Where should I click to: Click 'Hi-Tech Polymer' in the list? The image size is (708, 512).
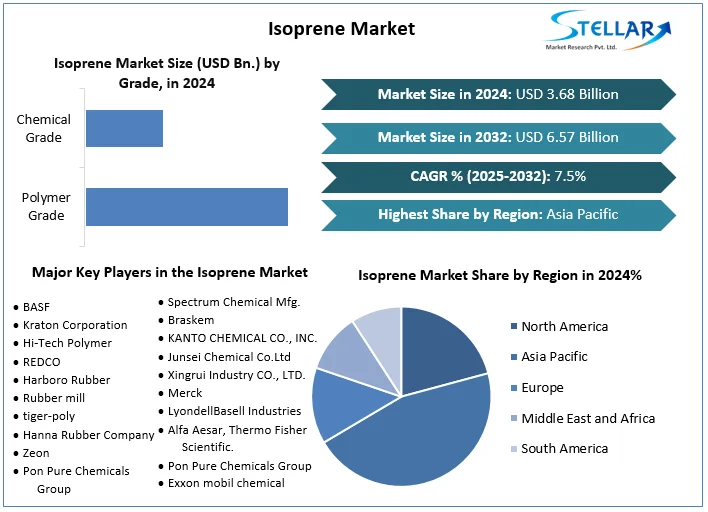click(x=67, y=343)
